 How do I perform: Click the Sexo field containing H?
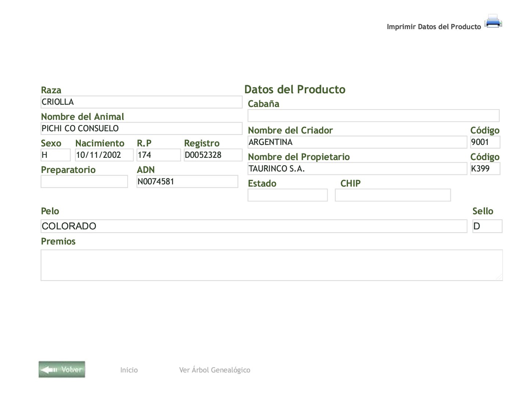pos(55,155)
